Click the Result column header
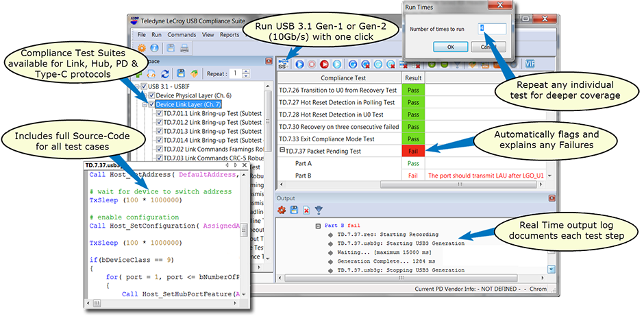The width and height of the screenshot is (644, 323). [413, 78]
